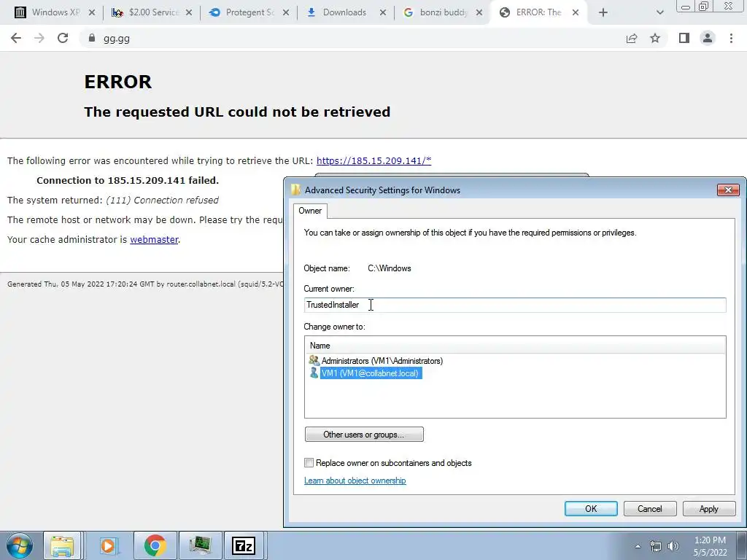Open Chrome three-dot menu
The width and height of the screenshot is (747, 560).
[731, 38]
